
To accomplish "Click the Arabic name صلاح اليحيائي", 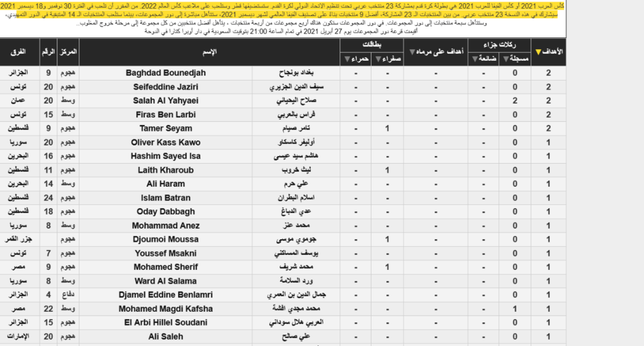I will point(296,101).
